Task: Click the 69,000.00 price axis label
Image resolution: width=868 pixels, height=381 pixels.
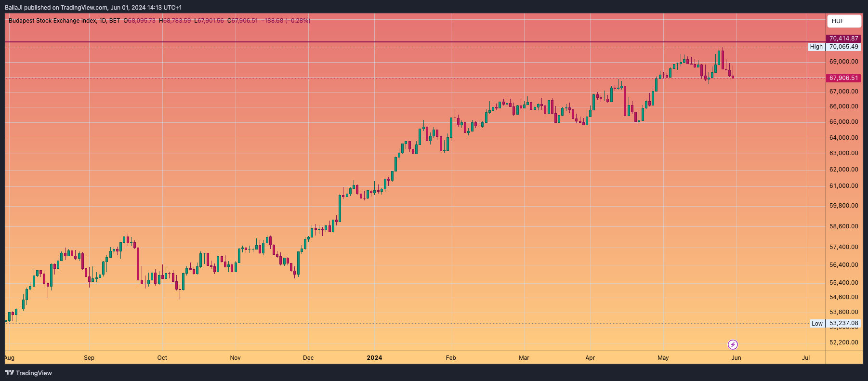Action: pos(844,62)
